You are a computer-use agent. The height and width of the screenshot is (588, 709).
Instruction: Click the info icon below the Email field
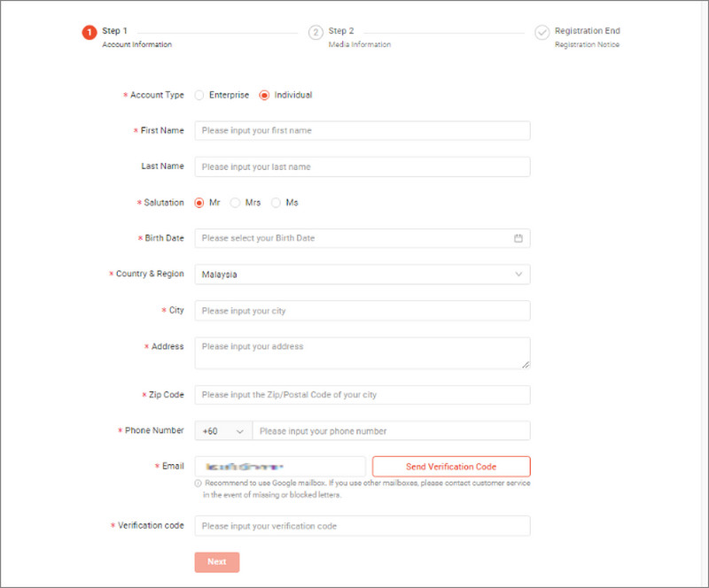pos(199,484)
